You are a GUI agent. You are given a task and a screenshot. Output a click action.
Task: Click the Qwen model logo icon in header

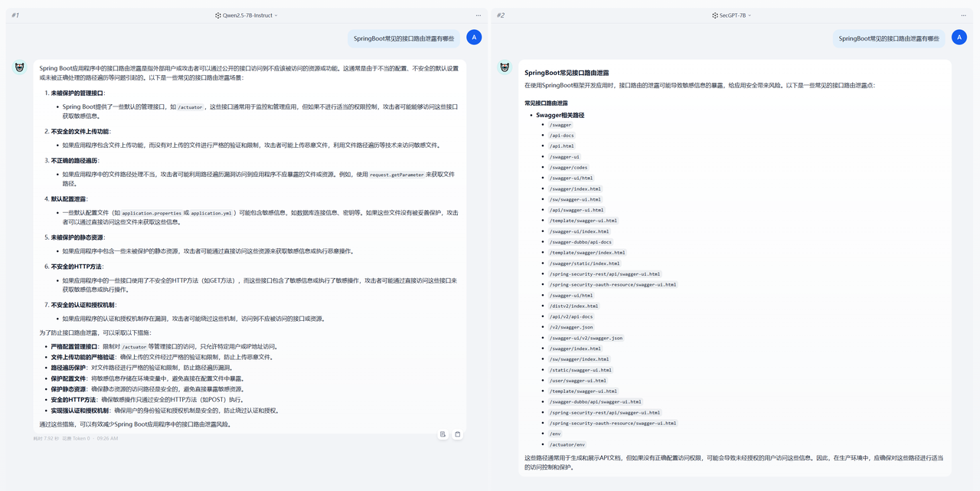pyautogui.click(x=218, y=15)
